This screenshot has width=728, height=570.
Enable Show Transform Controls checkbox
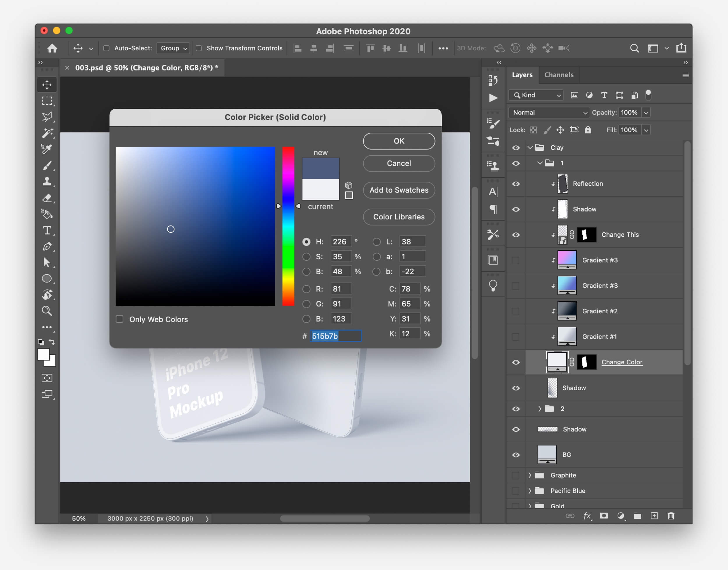click(199, 48)
